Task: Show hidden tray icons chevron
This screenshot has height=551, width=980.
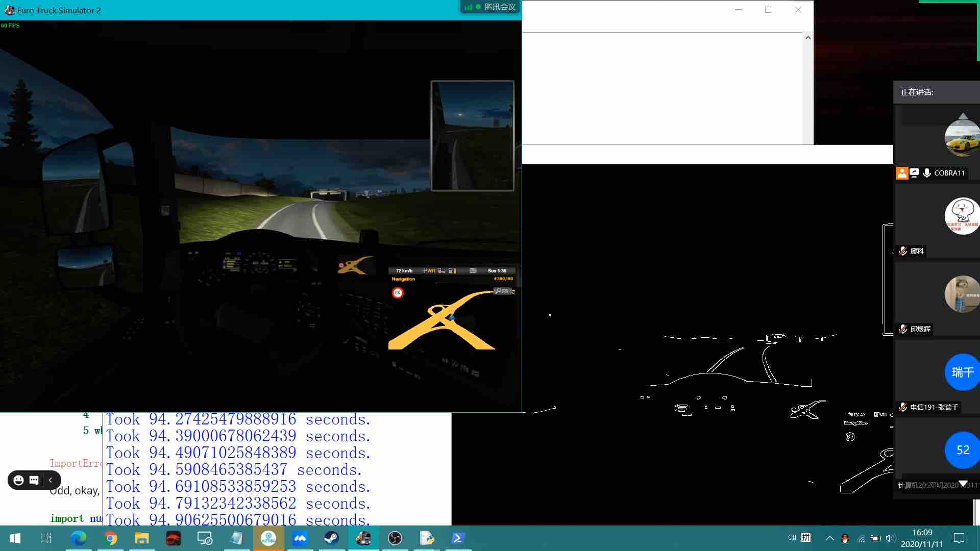Action: [830, 538]
